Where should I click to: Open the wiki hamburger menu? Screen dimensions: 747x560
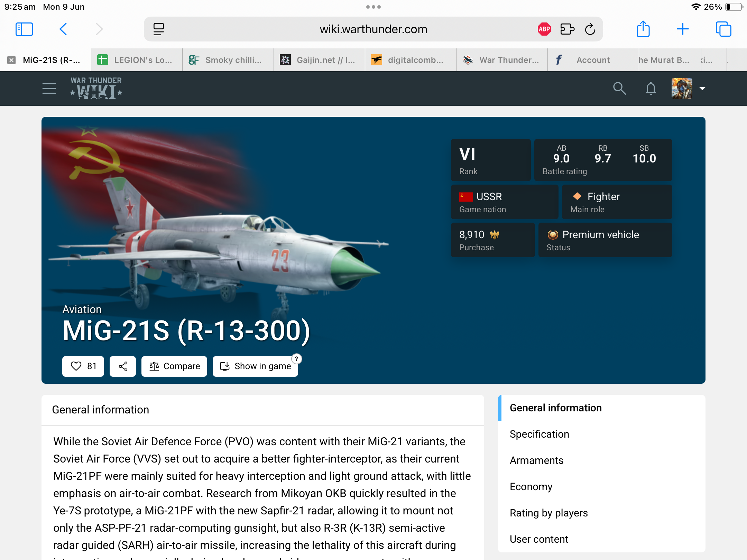[49, 88]
